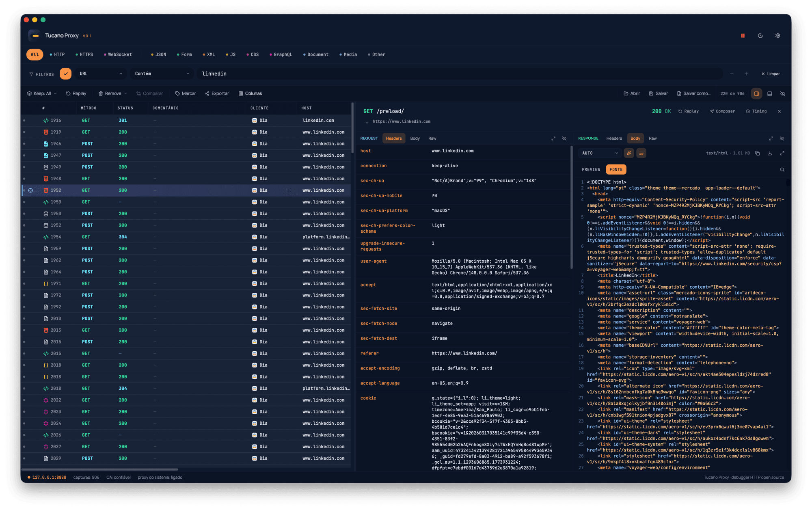Switch to the Request Raw tab
This screenshot has height=510, width=812.
point(432,138)
